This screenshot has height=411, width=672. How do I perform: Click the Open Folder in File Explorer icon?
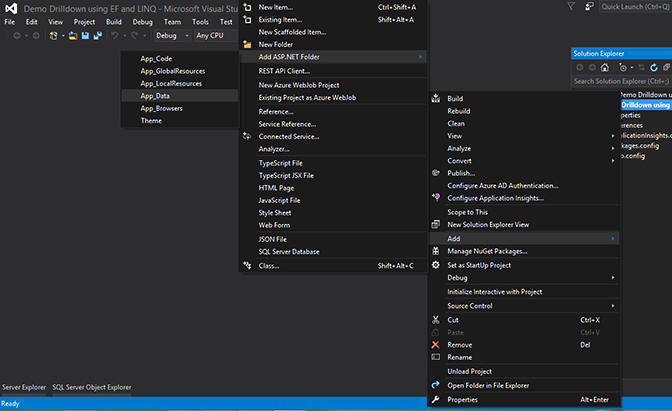pos(436,385)
